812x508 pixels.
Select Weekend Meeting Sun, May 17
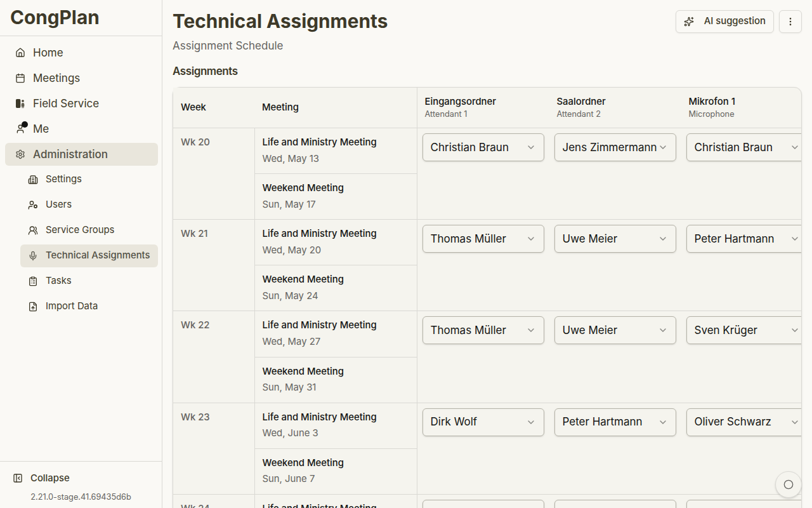pos(336,196)
